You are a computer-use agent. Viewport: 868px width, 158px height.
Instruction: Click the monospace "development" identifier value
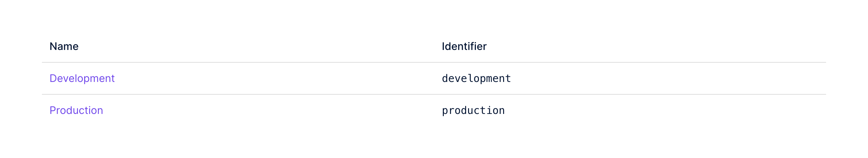pos(476,78)
